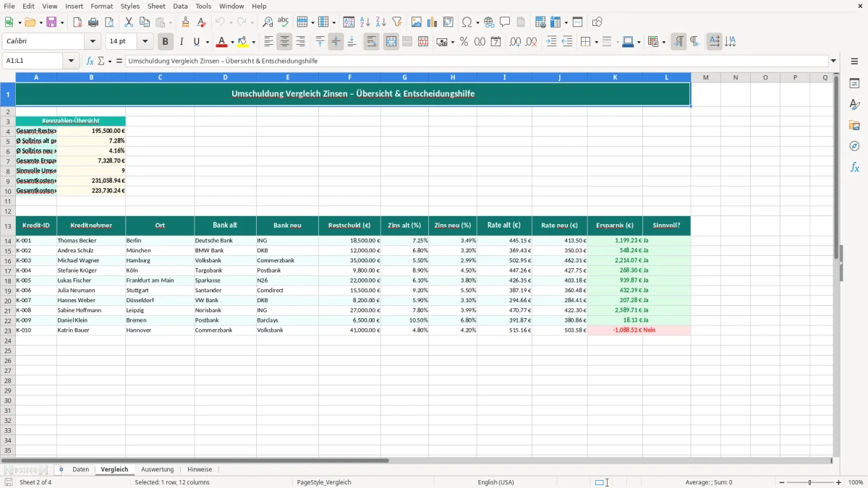This screenshot has height=488, width=868.
Task: Select column header F
Action: [349, 77]
